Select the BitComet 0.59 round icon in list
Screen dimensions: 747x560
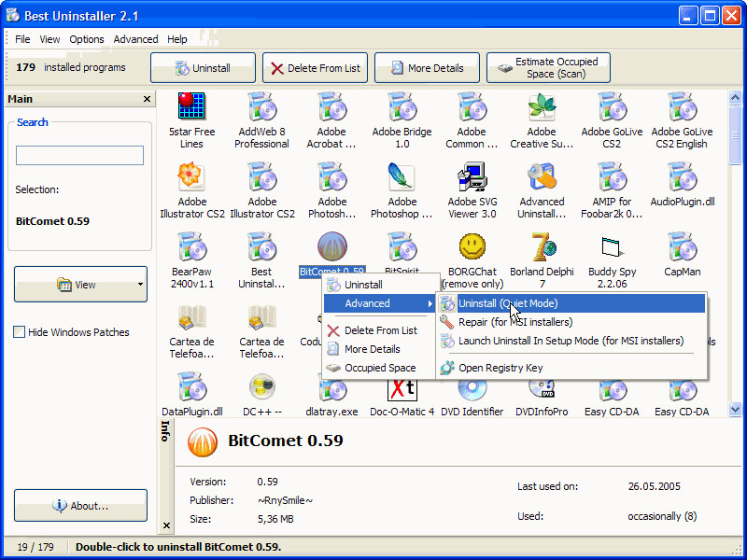pyautogui.click(x=332, y=246)
